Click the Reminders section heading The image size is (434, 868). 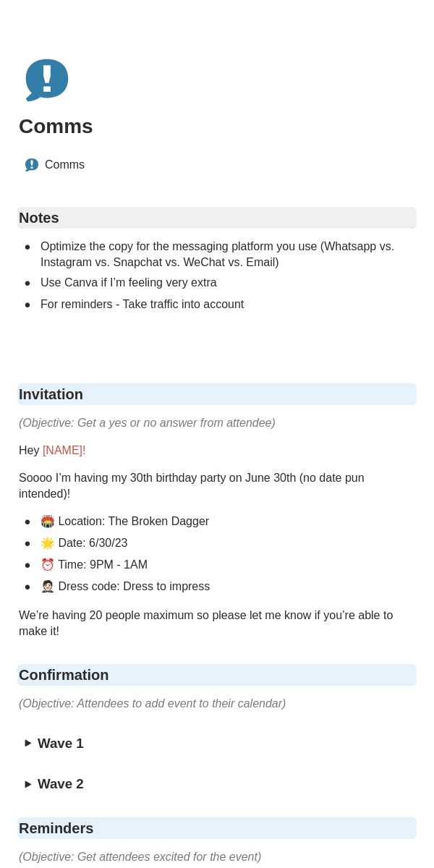point(56,828)
